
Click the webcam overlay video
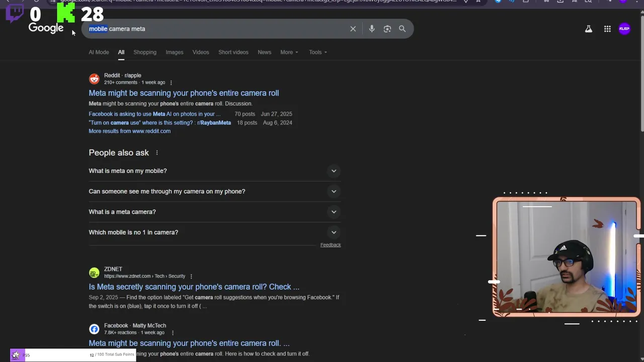pyautogui.click(x=567, y=257)
